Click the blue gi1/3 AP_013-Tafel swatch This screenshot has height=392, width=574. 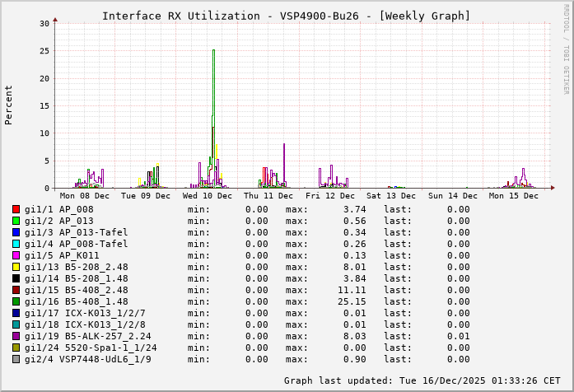[16, 232]
